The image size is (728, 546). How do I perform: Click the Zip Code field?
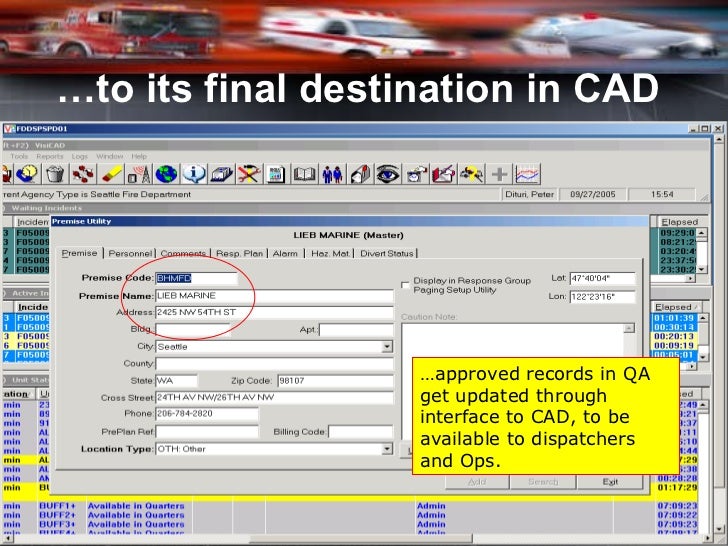tap(335, 381)
